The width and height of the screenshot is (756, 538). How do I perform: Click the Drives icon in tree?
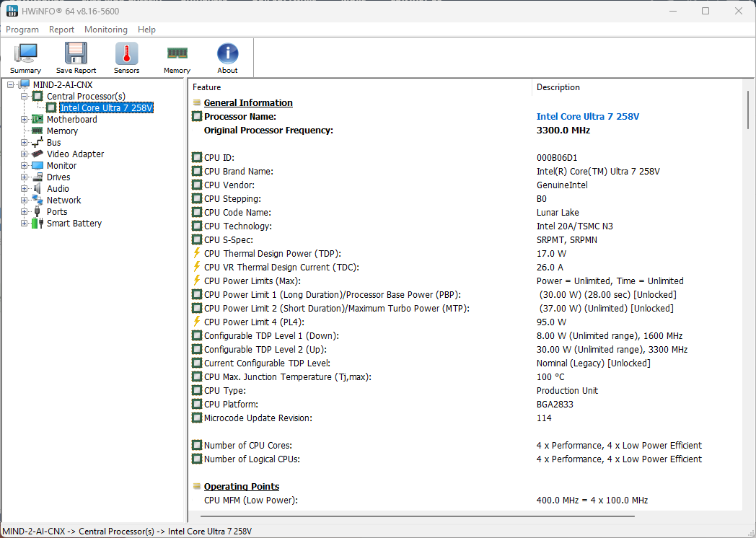37,177
